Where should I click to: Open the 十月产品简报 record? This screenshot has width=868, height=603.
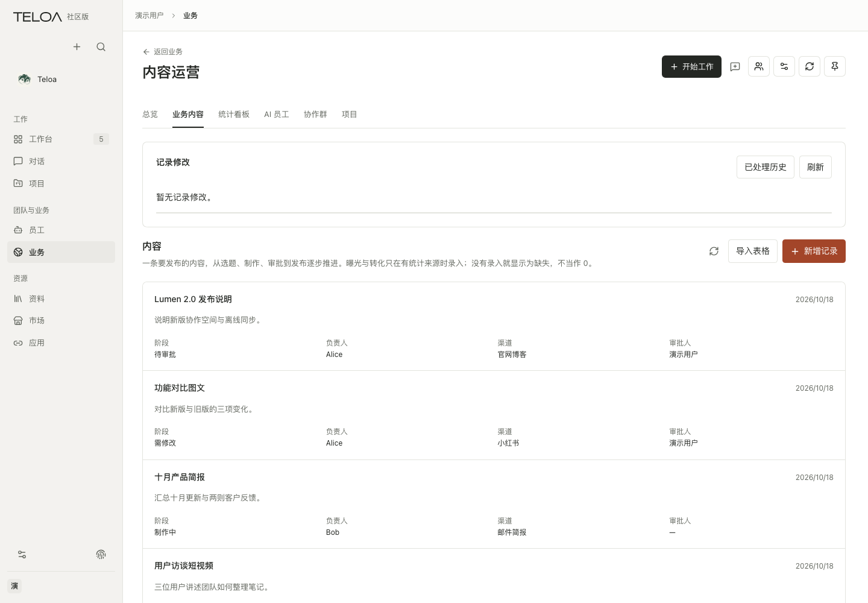[494, 504]
